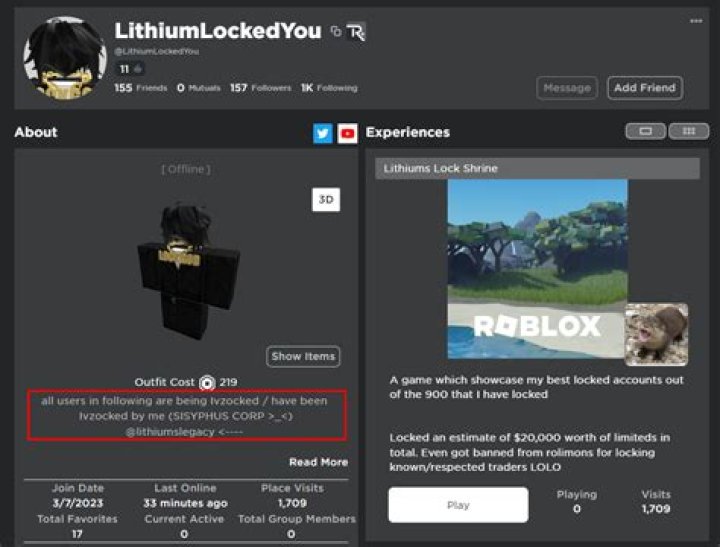This screenshot has height=547, width=720.
Task: Click the copy-link icon next to username
Action: [x=336, y=32]
